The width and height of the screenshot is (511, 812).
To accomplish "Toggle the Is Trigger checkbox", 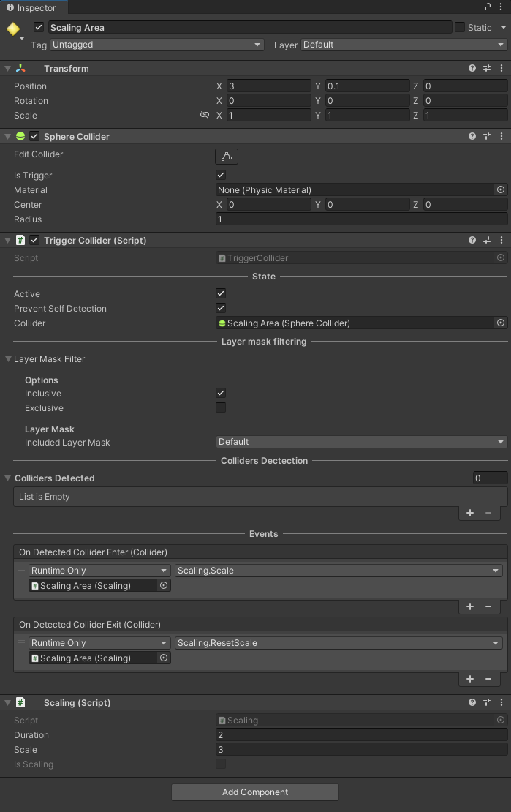I will pyautogui.click(x=220, y=175).
